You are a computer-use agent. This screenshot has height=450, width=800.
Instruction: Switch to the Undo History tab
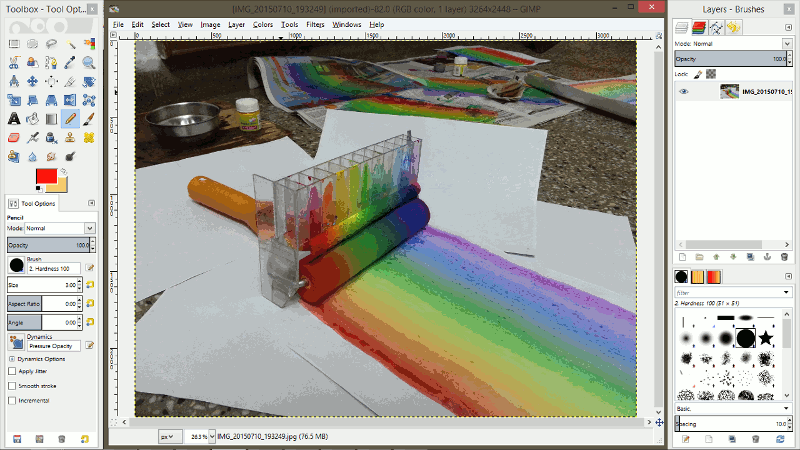(734, 28)
